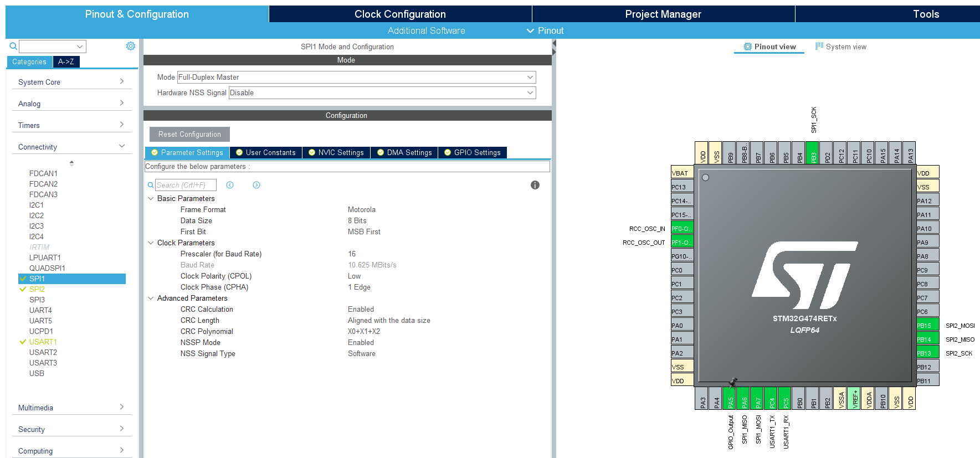980x458 pixels.
Task: Open the Additional Software menu
Action: [427, 30]
